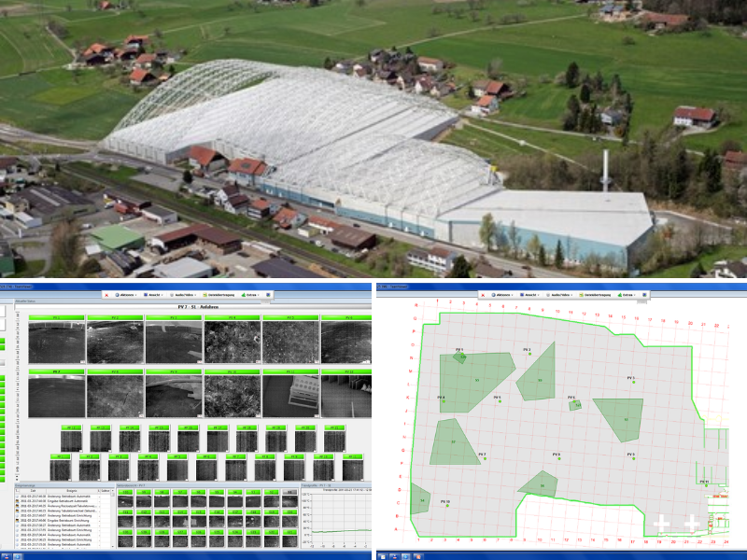Click PV 8 marker dot on the map
This screenshot has width=747, height=560.
558,459
